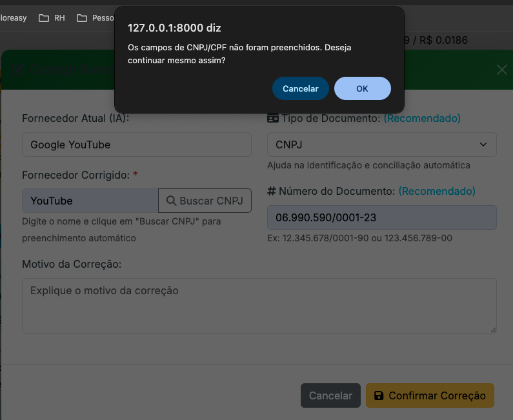Click Recomendado next to Número do Documento
The height and width of the screenshot is (420, 513).
(436, 192)
